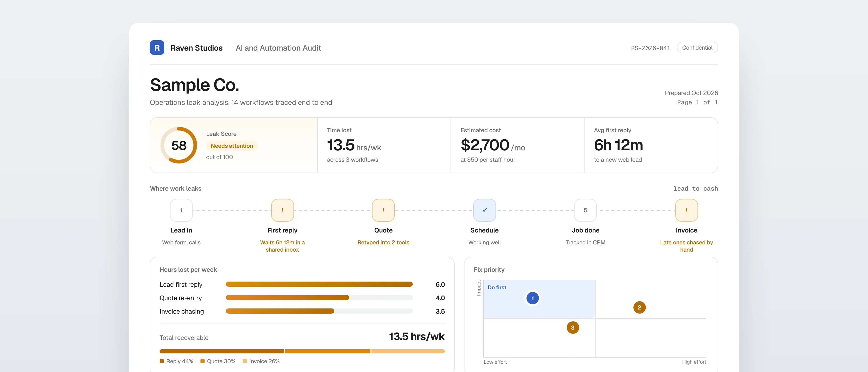Click the at $50 per staff hour caption
This screenshot has width=868, height=372.
tap(487, 160)
